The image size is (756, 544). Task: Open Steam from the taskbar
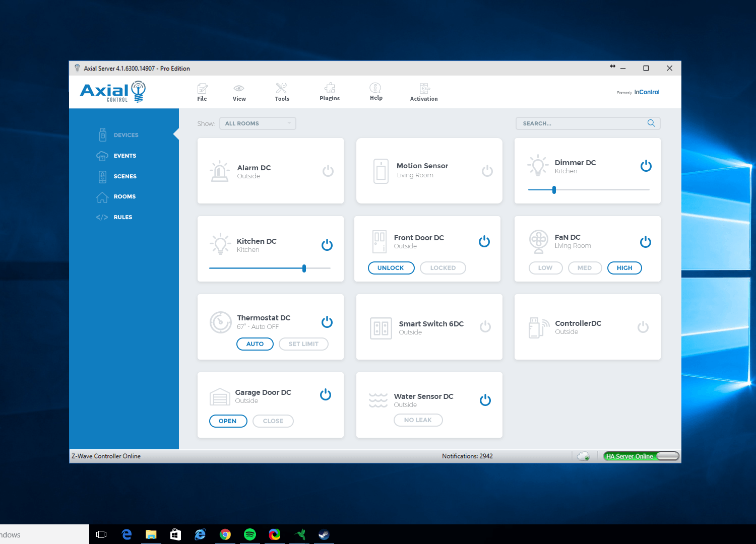[x=324, y=534]
